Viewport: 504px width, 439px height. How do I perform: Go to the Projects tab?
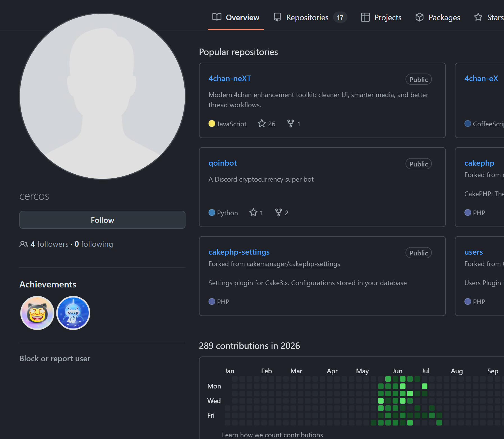(x=381, y=17)
